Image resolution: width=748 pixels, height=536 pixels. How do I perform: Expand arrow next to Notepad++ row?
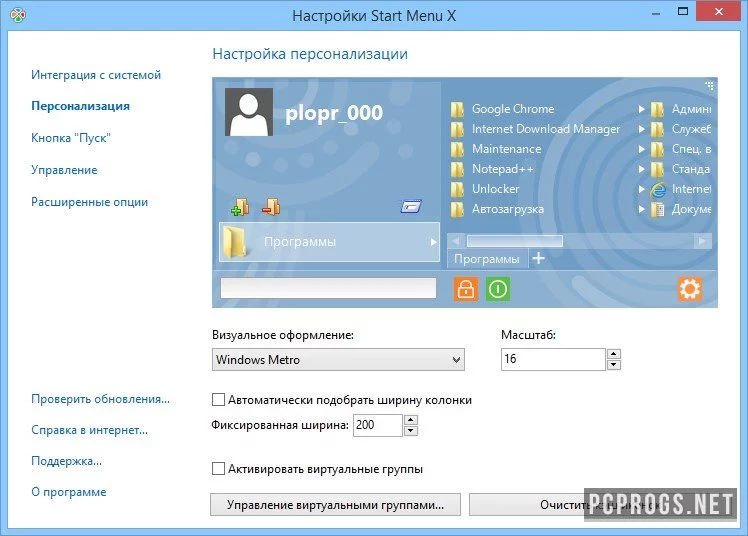point(642,169)
